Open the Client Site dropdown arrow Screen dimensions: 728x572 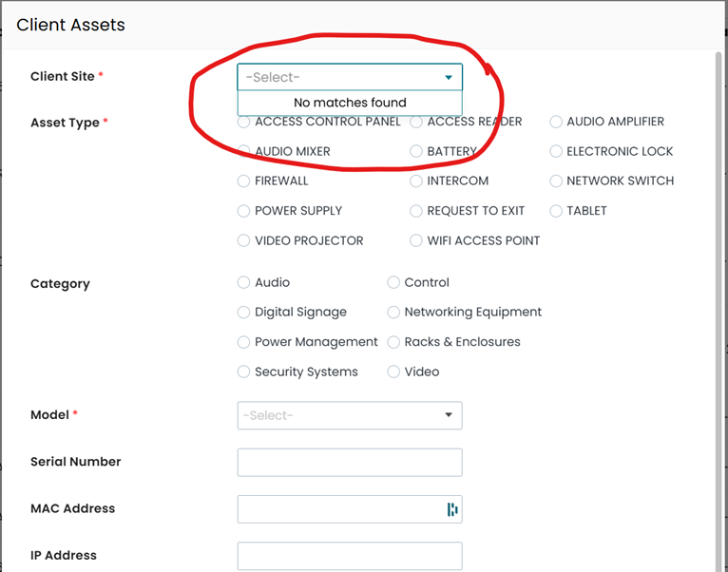pos(449,77)
